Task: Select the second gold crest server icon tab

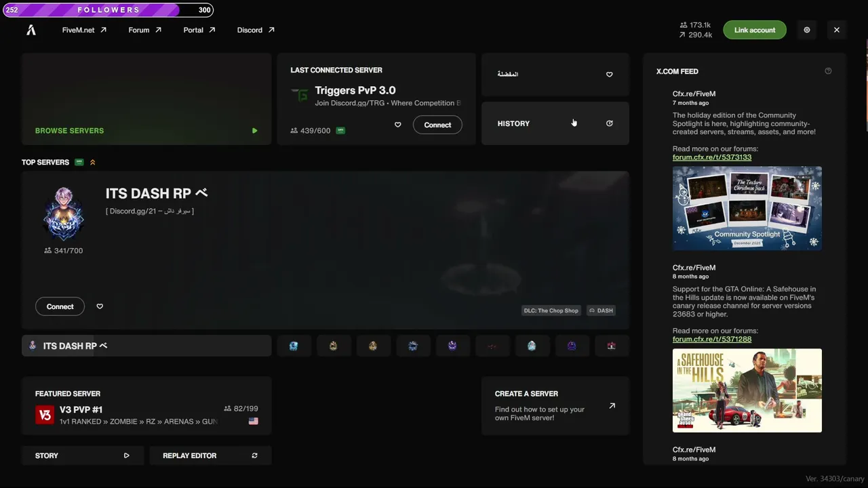Action: pos(373,346)
